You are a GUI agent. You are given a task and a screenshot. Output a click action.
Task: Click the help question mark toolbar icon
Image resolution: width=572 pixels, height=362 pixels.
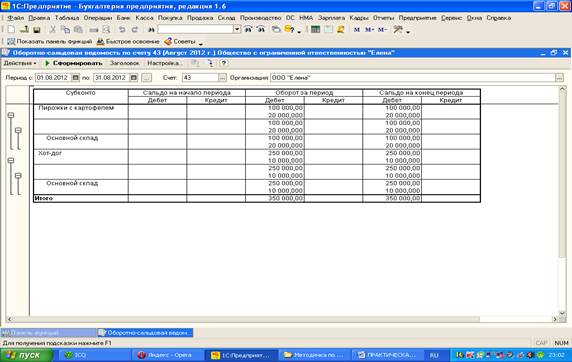click(289, 30)
